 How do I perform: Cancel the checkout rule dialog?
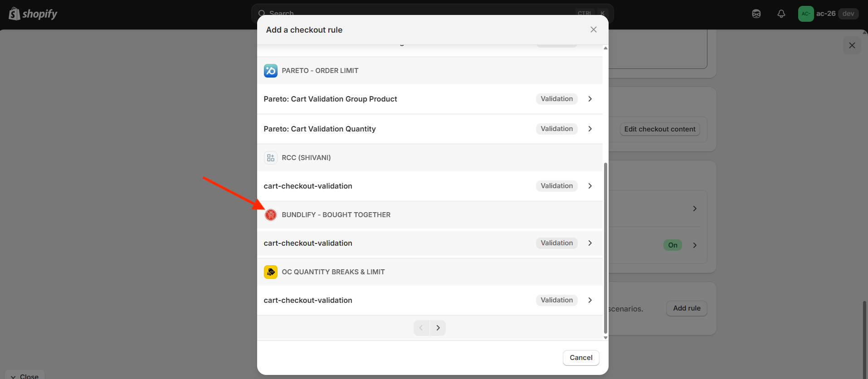pos(581,358)
